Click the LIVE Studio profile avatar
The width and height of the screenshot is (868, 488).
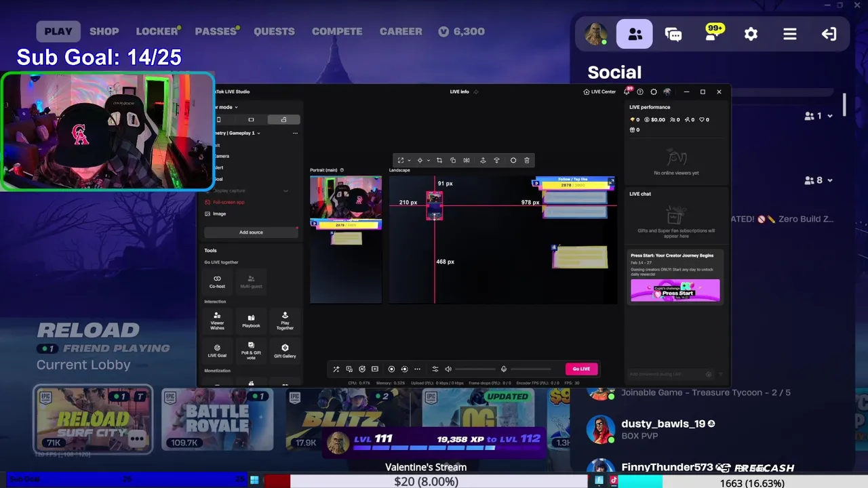[x=667, y=91]
